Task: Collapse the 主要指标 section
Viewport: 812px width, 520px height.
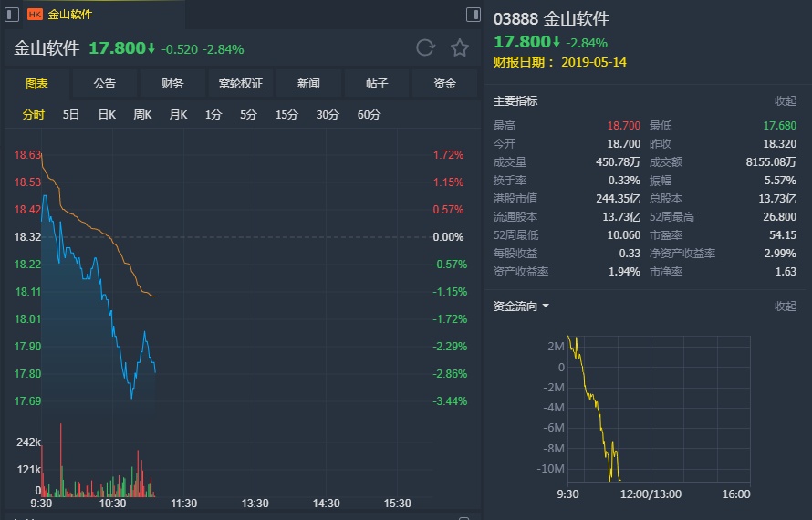Action: pos(785,101)
